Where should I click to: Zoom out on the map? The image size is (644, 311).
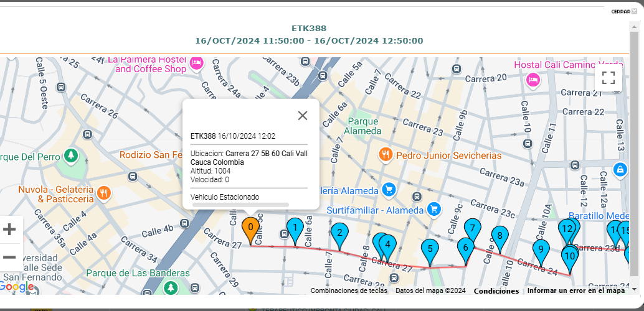pyautogui.click(x=10, y=257)
